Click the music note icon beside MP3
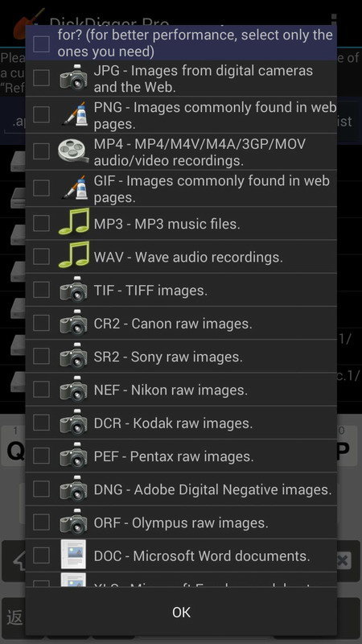 tap(73, 222)
